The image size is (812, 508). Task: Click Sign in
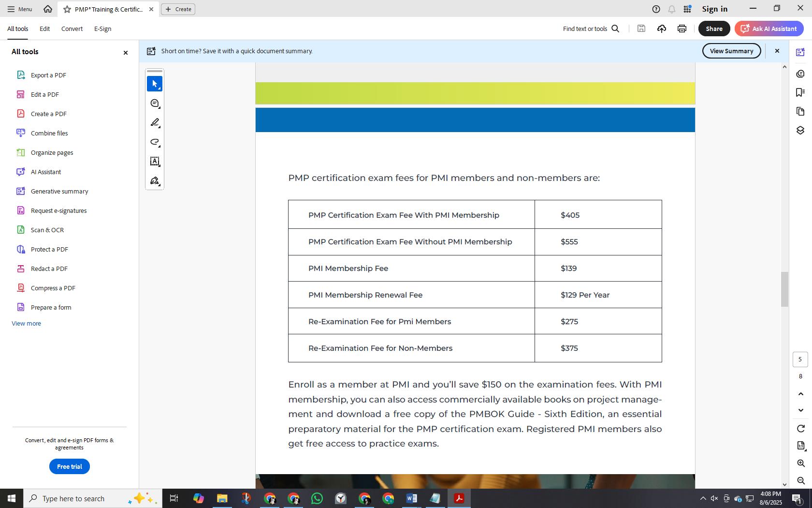click(x=714, y=9)
